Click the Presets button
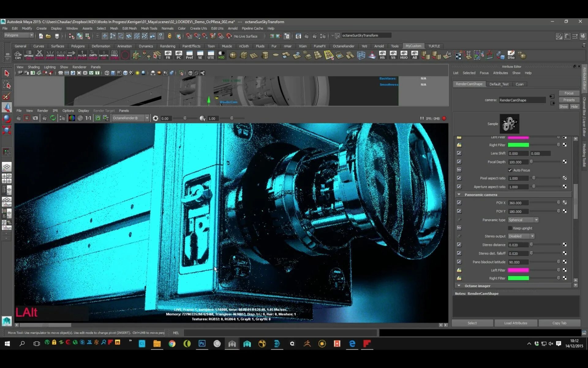The image size is (588, 368). pyautogui.click(x=569, y=100)
